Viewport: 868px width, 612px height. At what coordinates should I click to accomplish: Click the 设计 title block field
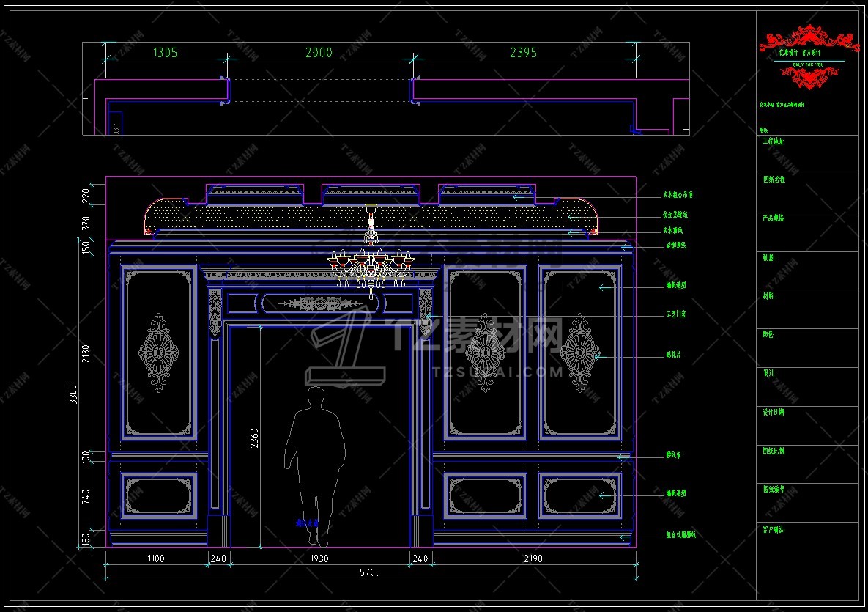pos(807,386)
